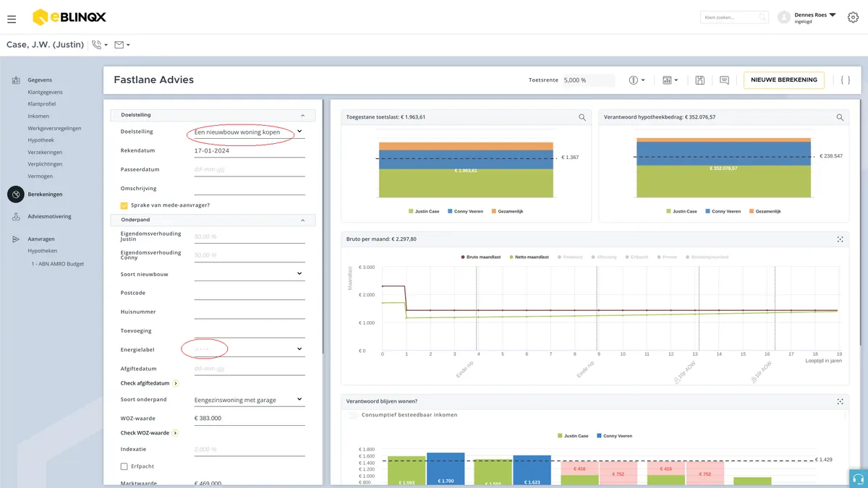Click the save calculation disk icon

(699, 80)
